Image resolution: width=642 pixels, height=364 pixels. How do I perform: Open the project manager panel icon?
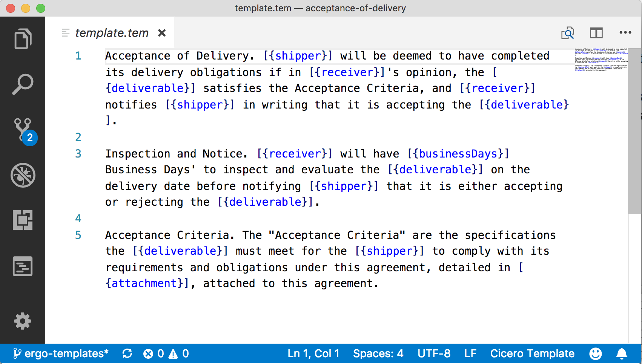(23, 266)
